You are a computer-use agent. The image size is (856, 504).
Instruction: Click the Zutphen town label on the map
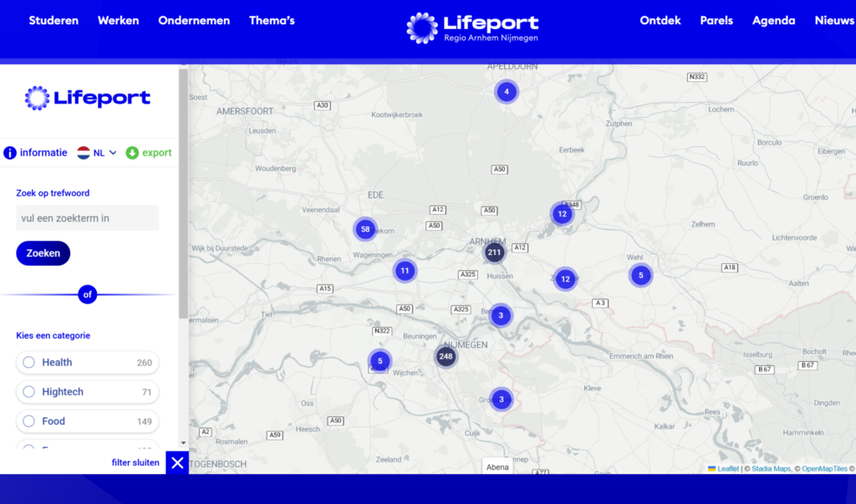point(619,124)
